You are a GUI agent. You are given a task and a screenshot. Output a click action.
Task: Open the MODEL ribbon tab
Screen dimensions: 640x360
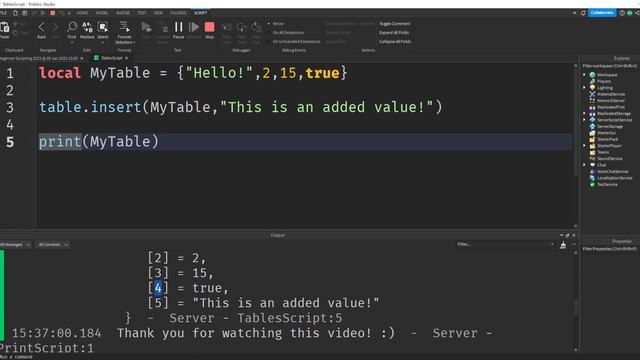(102, 13)
